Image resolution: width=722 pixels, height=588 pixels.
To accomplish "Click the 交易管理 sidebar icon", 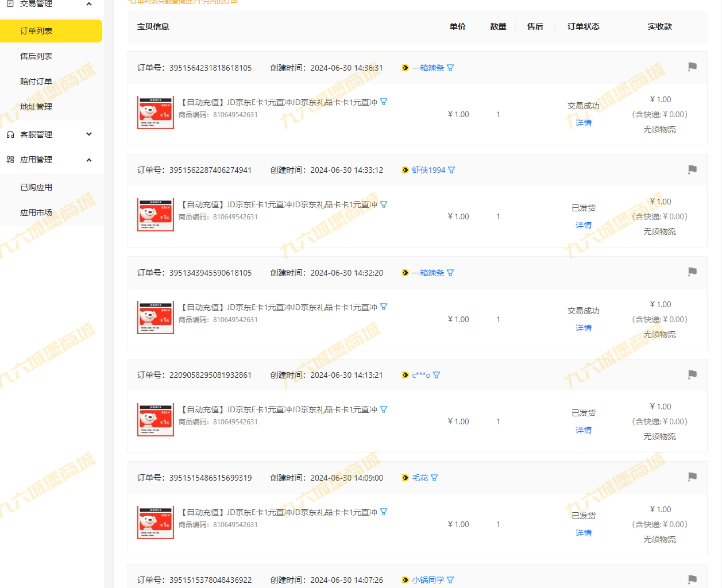I will point(10,3).
